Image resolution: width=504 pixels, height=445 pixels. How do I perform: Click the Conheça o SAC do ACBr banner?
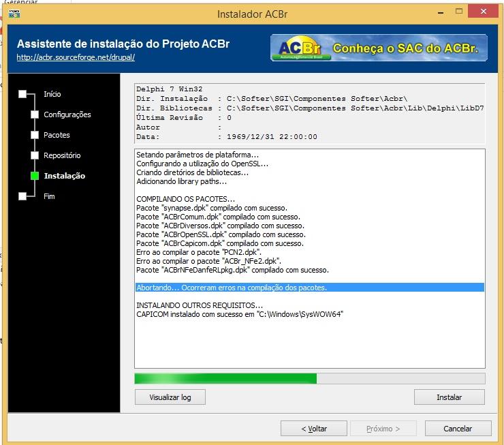379,48
